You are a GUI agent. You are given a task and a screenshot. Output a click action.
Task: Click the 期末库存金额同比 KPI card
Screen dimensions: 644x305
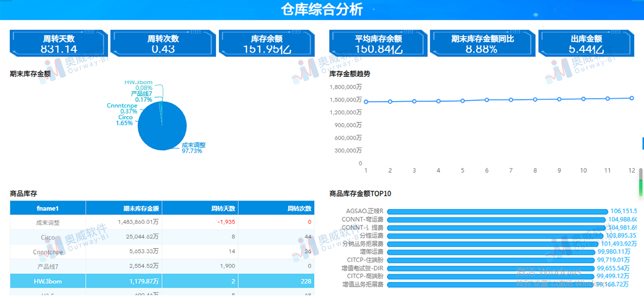482,43
